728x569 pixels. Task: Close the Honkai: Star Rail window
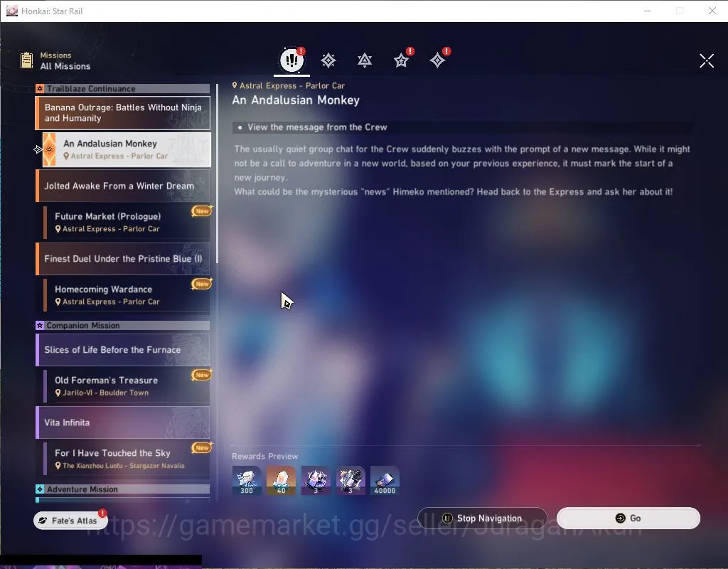click(712, 11)
